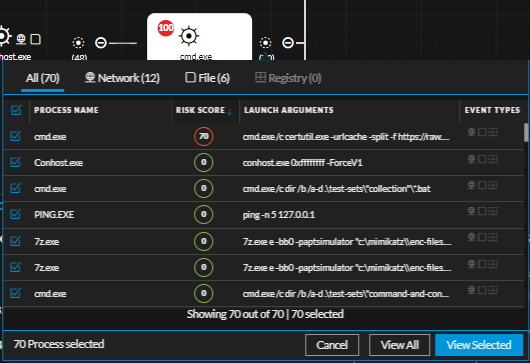Sort by the Risk Score column arrow
530x363 pixels.
coord(230,112)
